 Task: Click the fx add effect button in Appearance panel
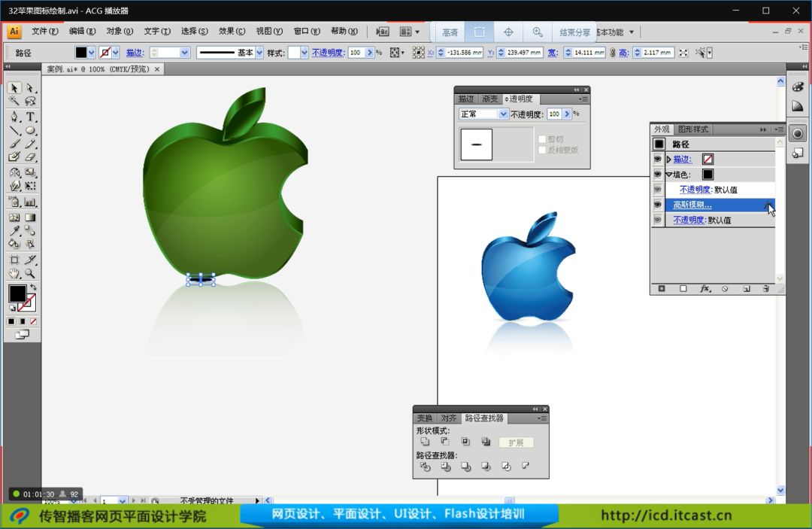click(705, 288)
